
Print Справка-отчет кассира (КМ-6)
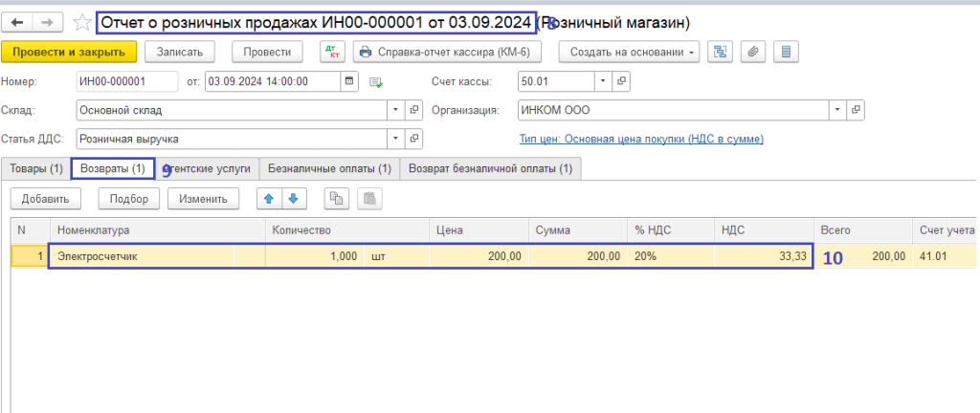pos(447,52)
